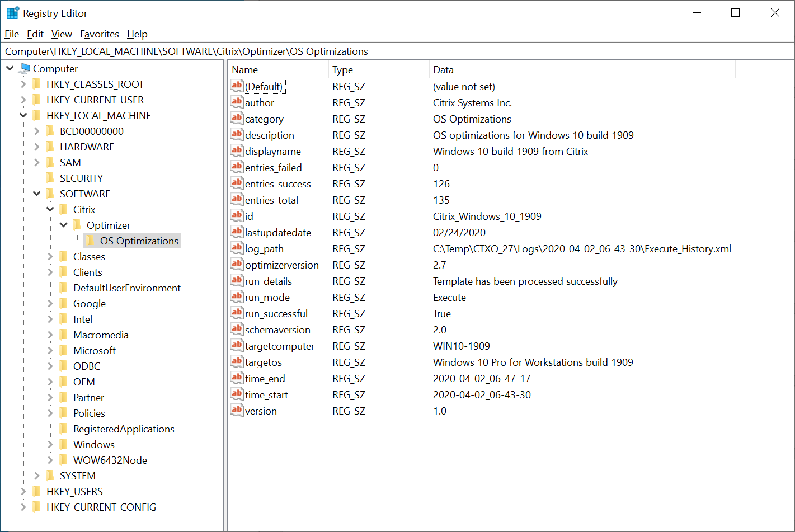795x532 pixels.
Task: Open the Favorites menu
Action: (x=99, y=34)
